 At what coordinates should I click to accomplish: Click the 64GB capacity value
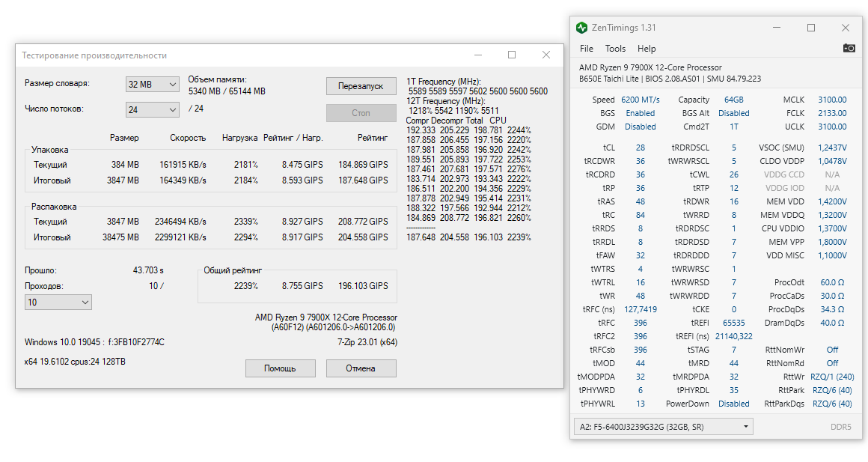(733, 100)
